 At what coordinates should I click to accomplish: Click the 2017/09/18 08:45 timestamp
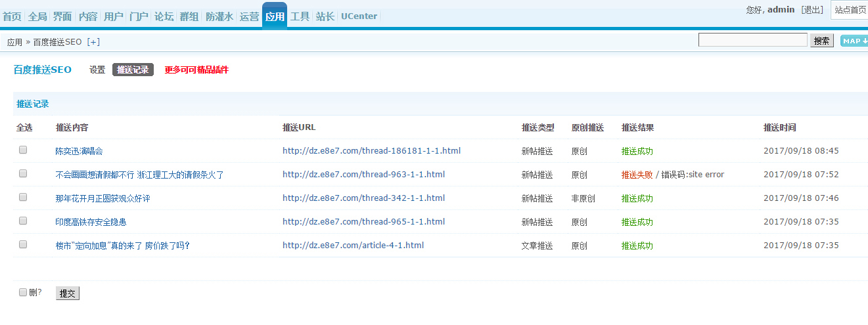[801, 150]
